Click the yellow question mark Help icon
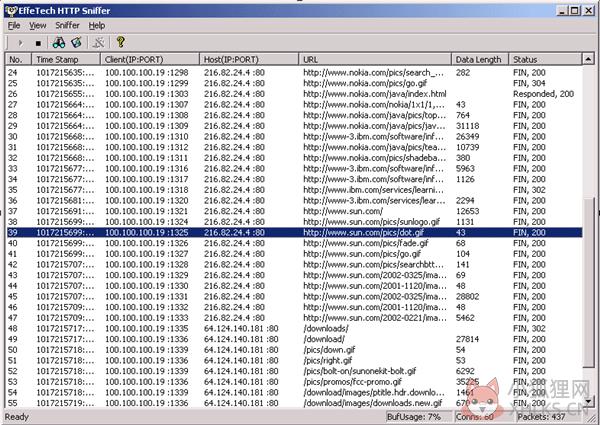 [121, 42]
